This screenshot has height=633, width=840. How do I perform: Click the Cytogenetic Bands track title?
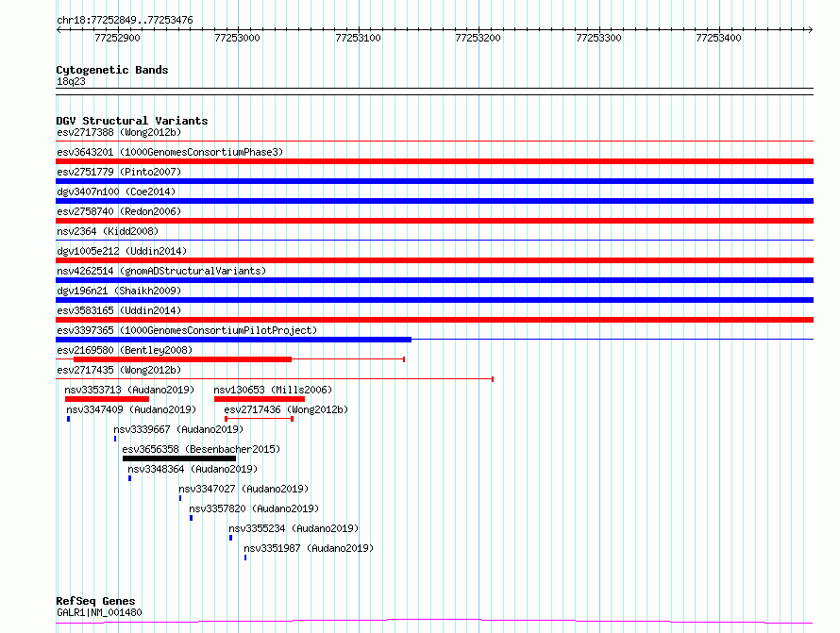[112, 70]
